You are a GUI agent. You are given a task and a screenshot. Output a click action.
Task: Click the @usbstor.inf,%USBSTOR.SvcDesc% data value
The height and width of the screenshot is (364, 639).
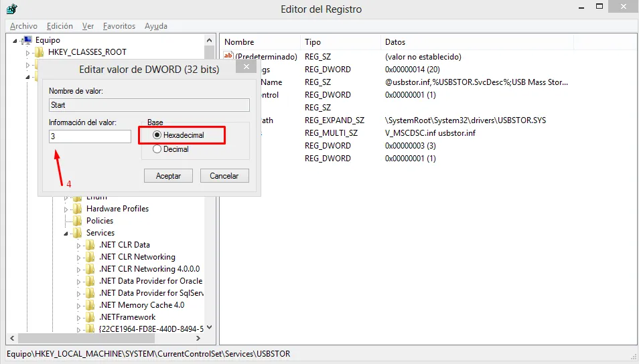[476, 82]
